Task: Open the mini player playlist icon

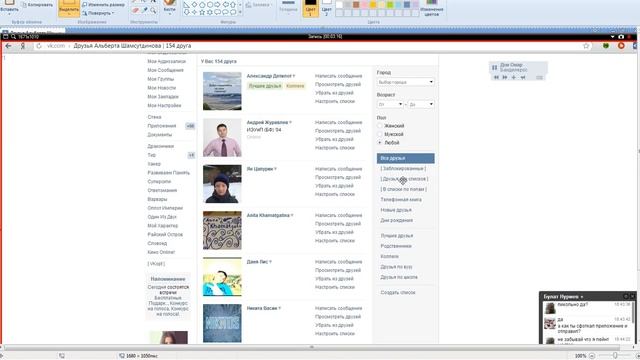Action: (539, 77)
